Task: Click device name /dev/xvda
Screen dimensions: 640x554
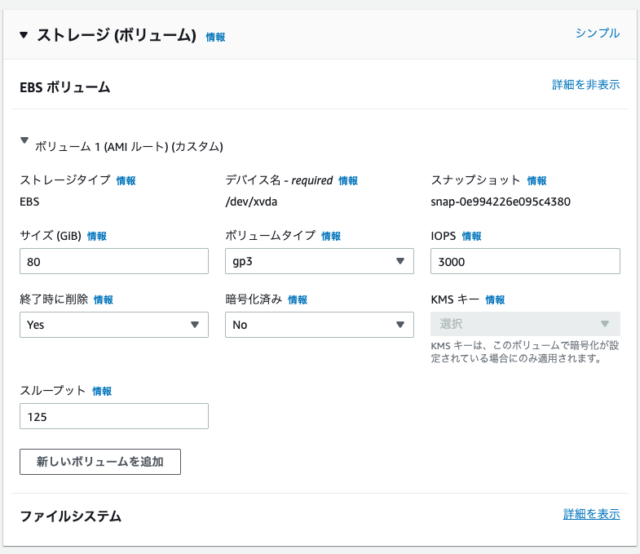Action: [x=251, y=202]
